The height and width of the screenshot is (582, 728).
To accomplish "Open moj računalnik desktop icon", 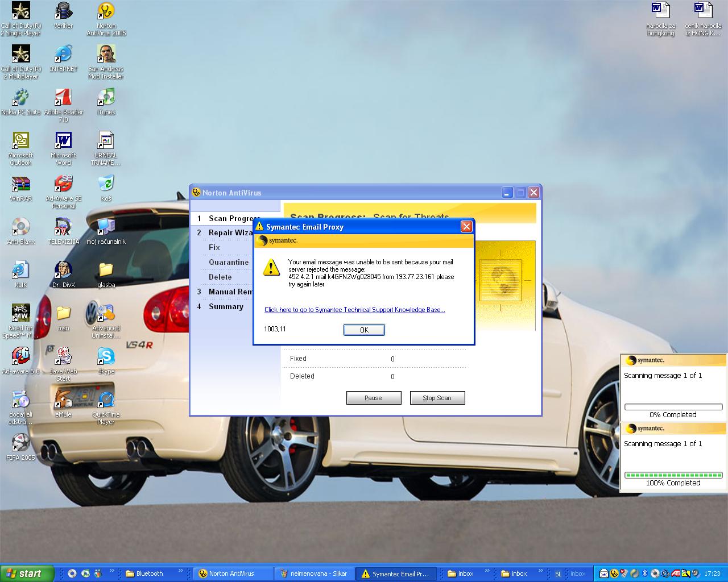I will pyautogui.click(x=106, y=232).
